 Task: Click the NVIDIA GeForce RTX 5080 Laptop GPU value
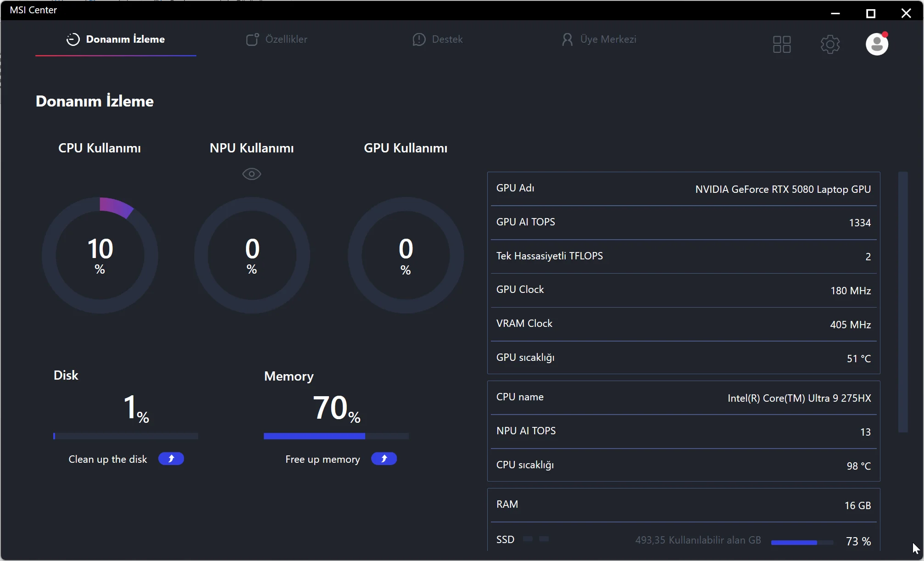pos(783,190)
